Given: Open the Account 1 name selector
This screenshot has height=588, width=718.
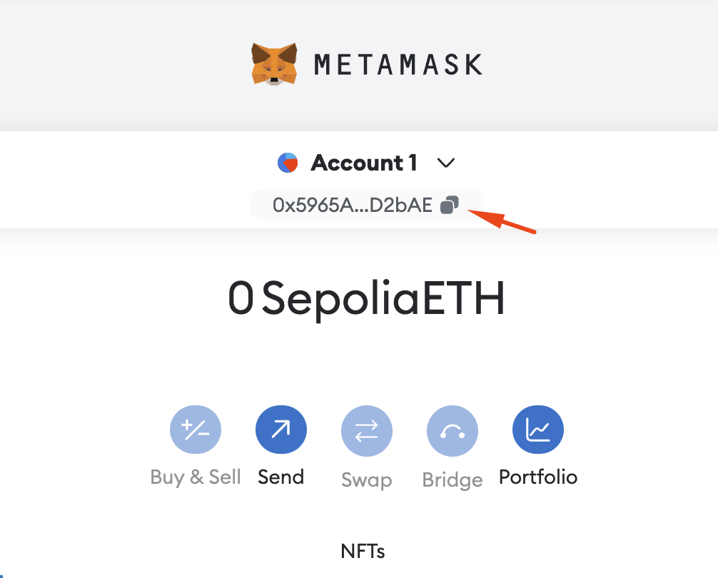Looking at the screenshot, I should click(x=364, y=163).
